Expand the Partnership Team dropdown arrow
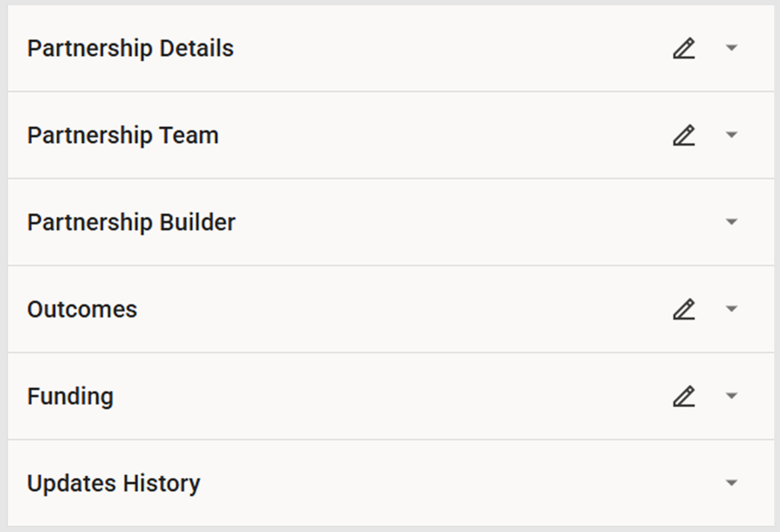The image size is (780, 532). pyautogui.click(x=731, y=135)
